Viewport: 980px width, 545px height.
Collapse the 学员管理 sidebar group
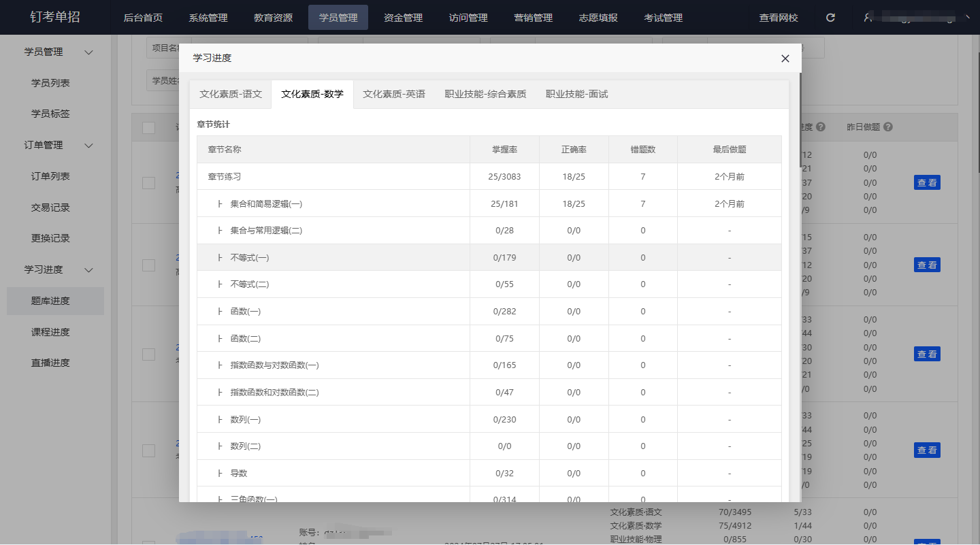(x=88, y=52)
